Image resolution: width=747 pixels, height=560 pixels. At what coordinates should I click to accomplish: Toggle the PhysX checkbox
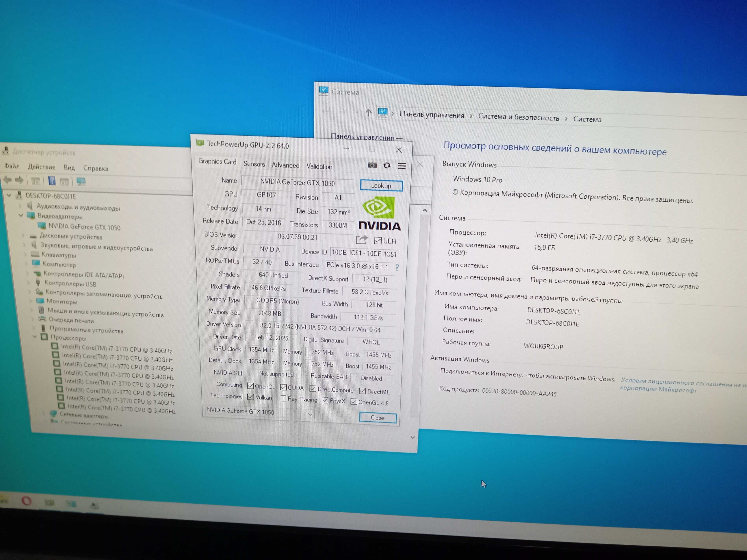[x=325, y=400]
